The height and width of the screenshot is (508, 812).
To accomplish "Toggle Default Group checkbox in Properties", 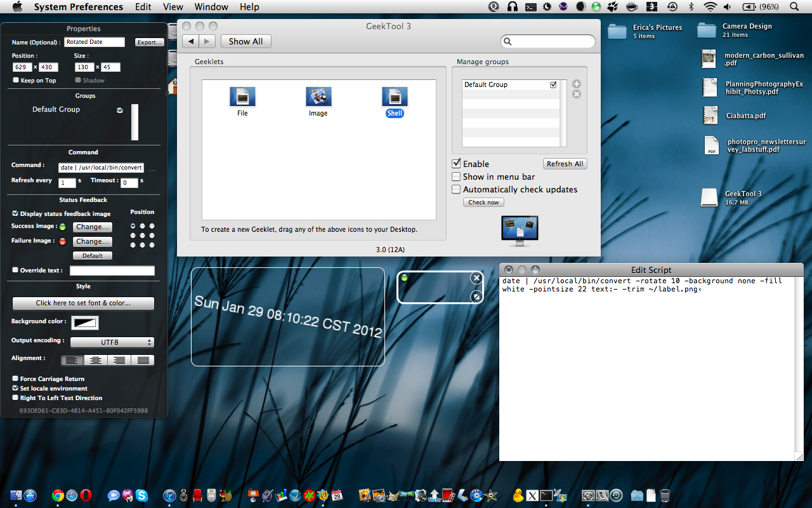I will tap(120, 110).
